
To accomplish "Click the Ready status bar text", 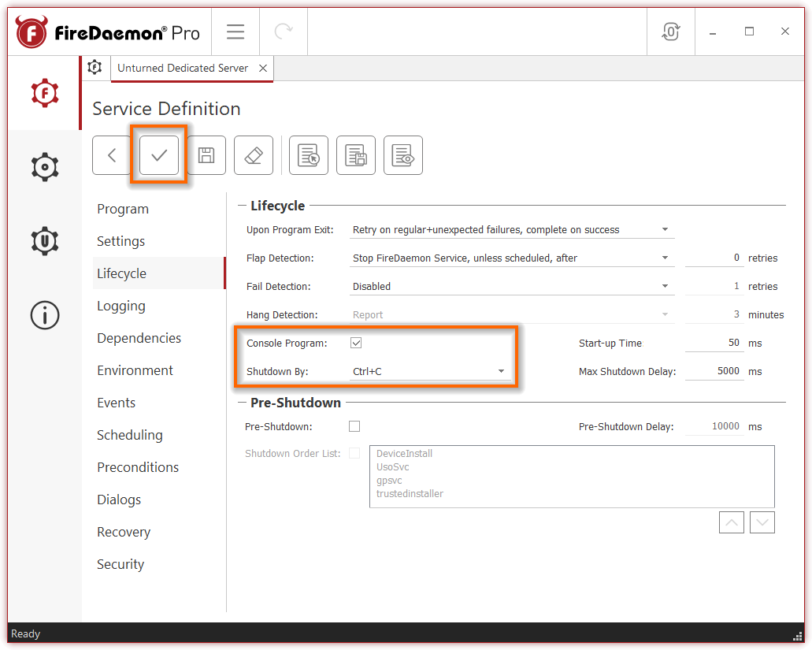I will pyautogui.click(x=25, y=633).
